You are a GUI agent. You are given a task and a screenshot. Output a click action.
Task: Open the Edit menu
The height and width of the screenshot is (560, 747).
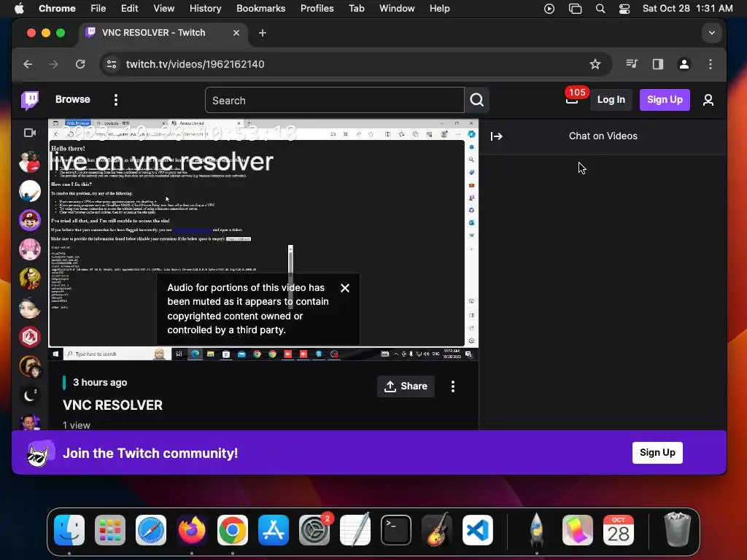coord(129,9)
